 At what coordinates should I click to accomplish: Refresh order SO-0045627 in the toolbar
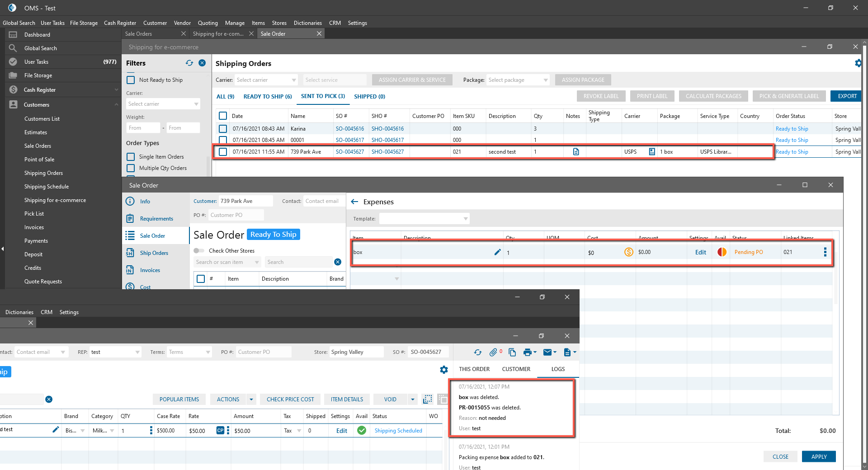coord(478,352)
